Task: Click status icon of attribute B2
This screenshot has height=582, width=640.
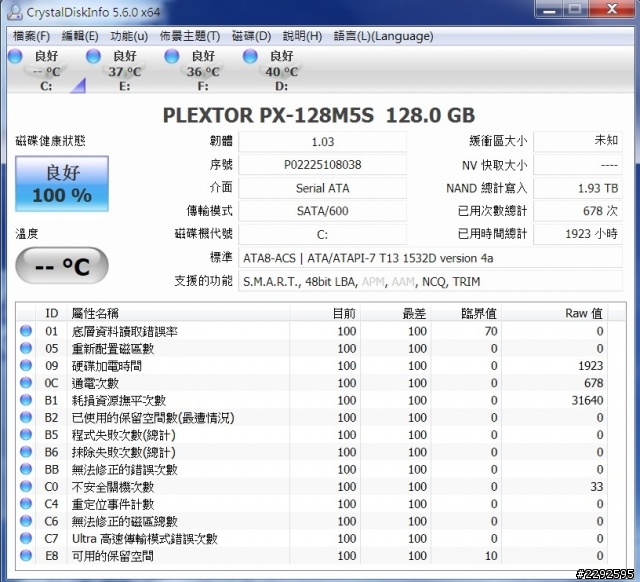Action: (26, 417)
